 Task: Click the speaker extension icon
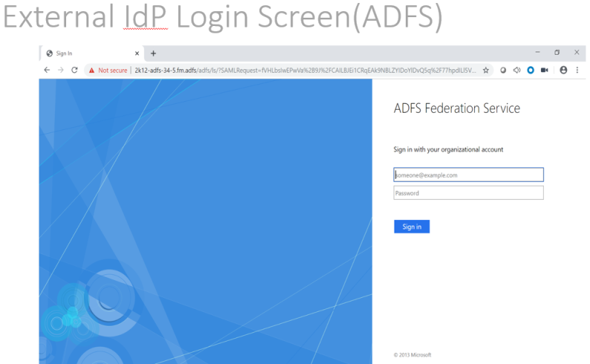(x=516, y=70)
